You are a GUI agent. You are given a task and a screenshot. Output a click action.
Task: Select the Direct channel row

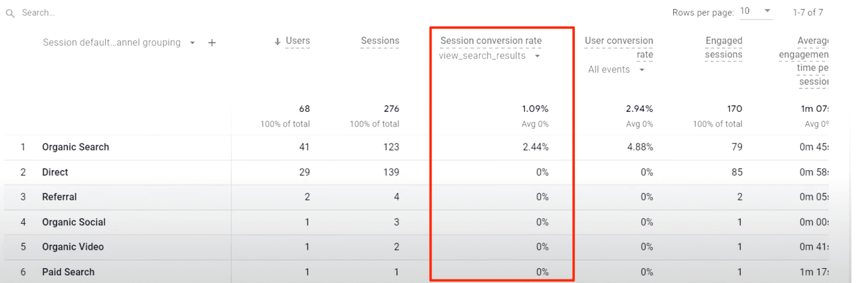tap(55, 172)
